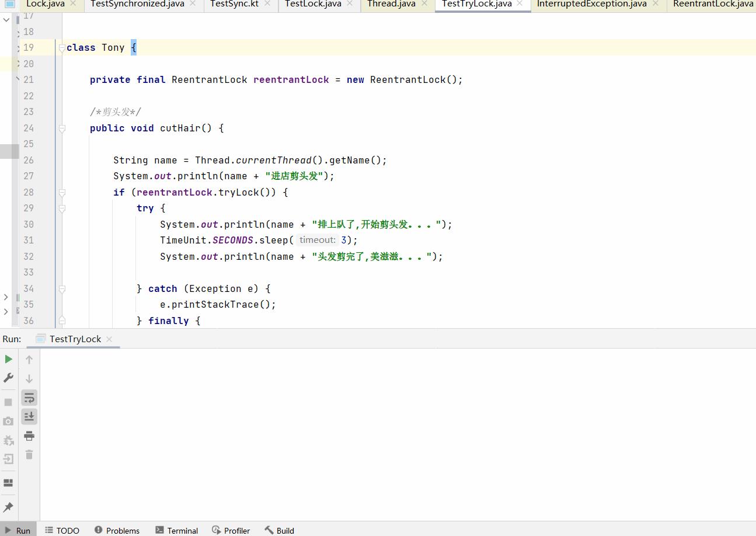Open the TestLock.java editor tab
Screen dimensions: 756x536
click(313, 4)
